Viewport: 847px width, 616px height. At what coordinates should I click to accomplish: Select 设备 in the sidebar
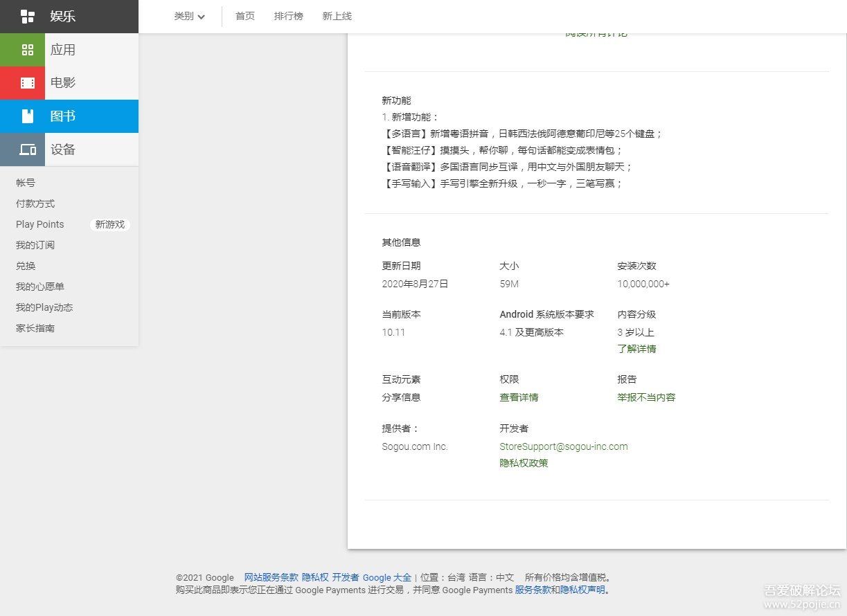[x=69, y=150]
